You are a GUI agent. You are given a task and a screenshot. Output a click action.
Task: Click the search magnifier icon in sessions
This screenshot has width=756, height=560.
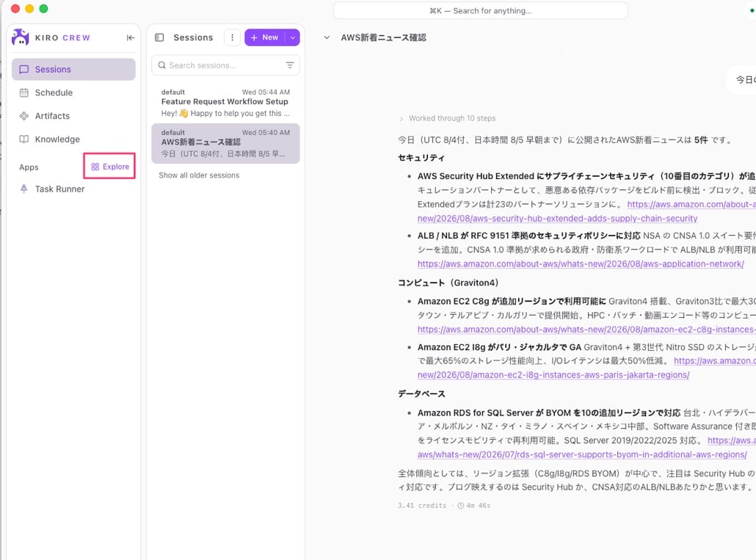pyautogui.click(x=162, y=65)
